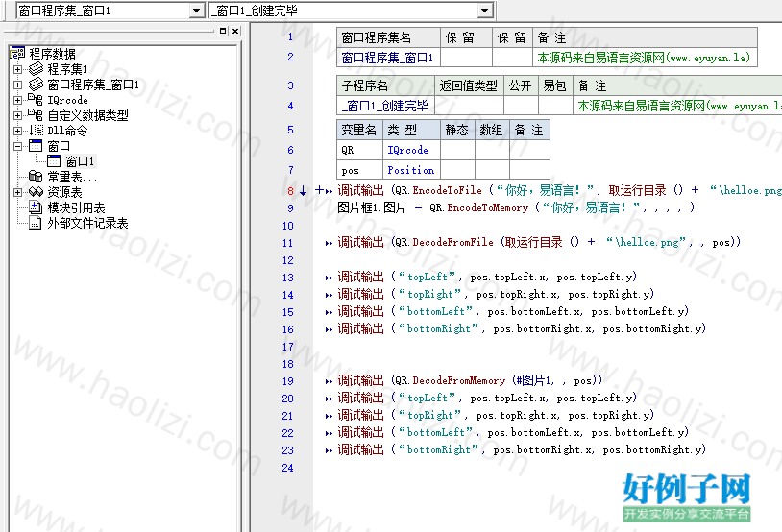Click the IQrcode type cell

(411, 150)
